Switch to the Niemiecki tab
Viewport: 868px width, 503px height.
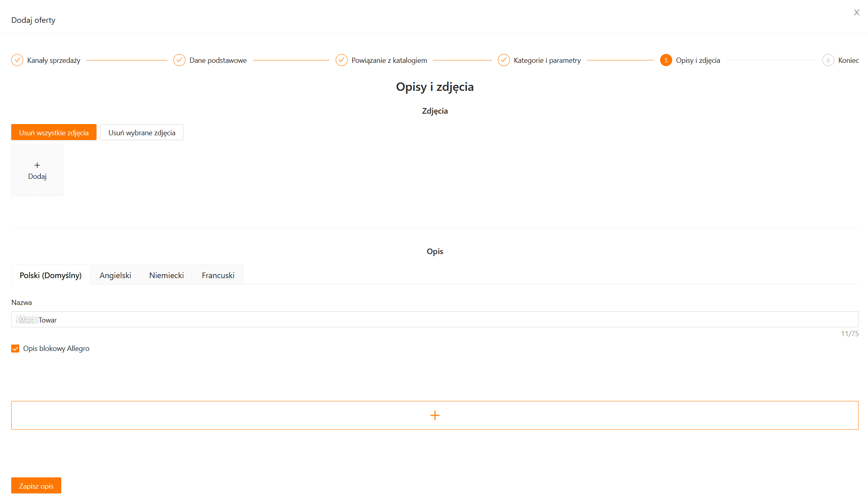(x=166, y=275)
